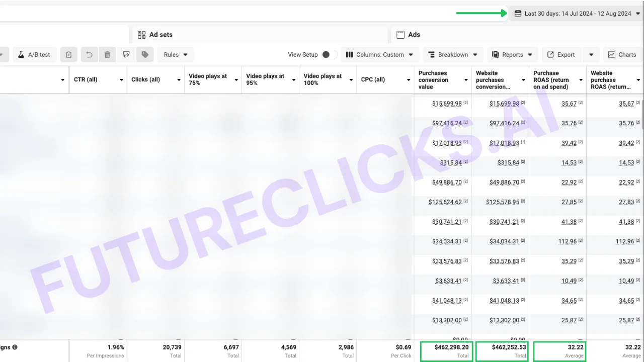Click the trash delete icon
Screen dimensions: 644x362
[x=107, y=54]
